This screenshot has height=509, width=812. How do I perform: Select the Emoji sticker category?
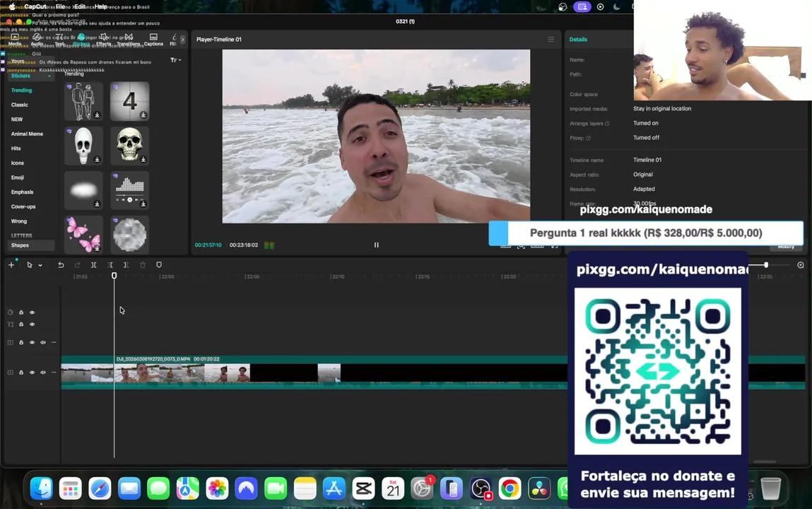pos(18,177)
